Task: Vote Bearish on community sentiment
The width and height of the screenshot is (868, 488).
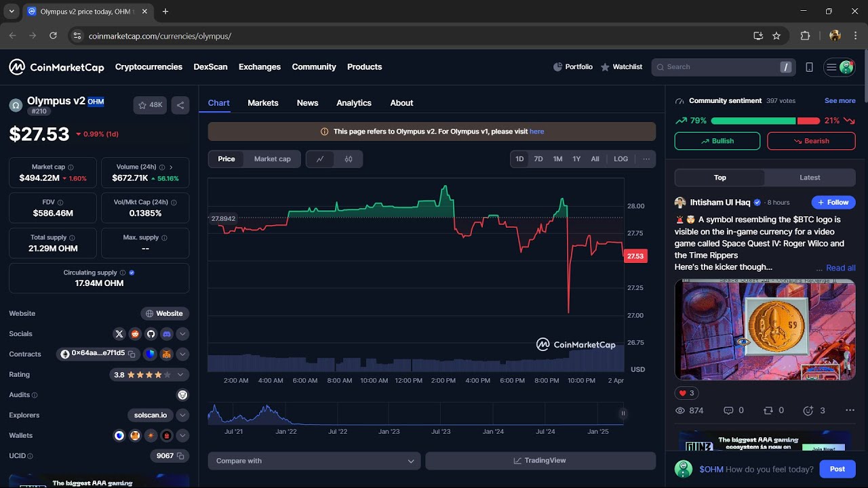Action: 811,141
